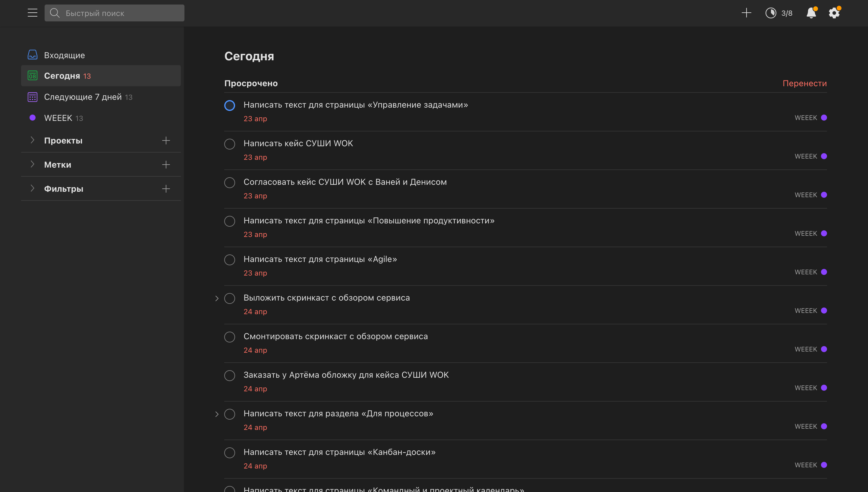Complete «Повышение продуктивности» task checkbox
The image size is (868, 492).
tap(230, 221)
